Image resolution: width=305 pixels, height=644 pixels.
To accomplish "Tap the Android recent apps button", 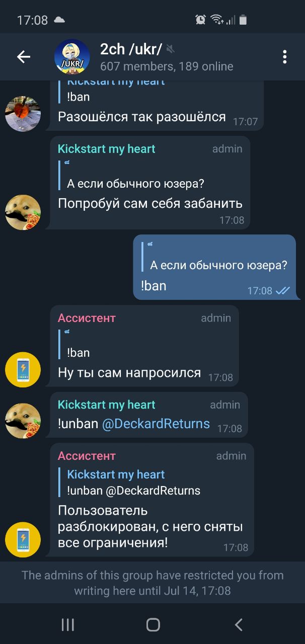I will 67,625.
